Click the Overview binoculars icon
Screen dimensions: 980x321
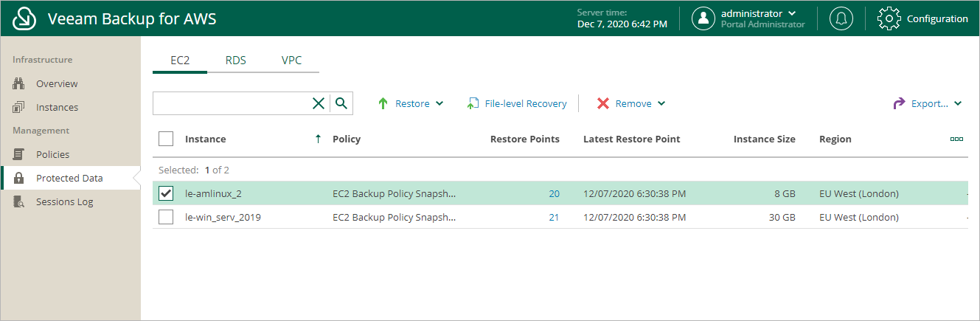click(19, 84)
